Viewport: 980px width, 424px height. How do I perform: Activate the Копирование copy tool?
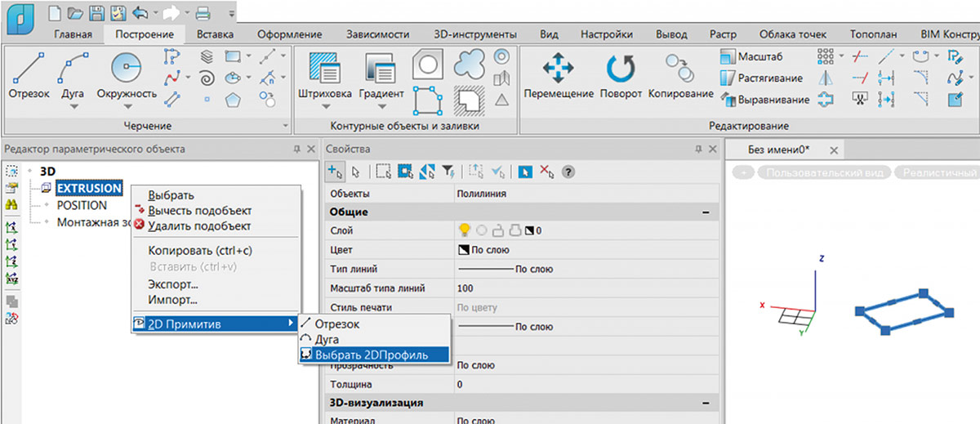[681, 77]
